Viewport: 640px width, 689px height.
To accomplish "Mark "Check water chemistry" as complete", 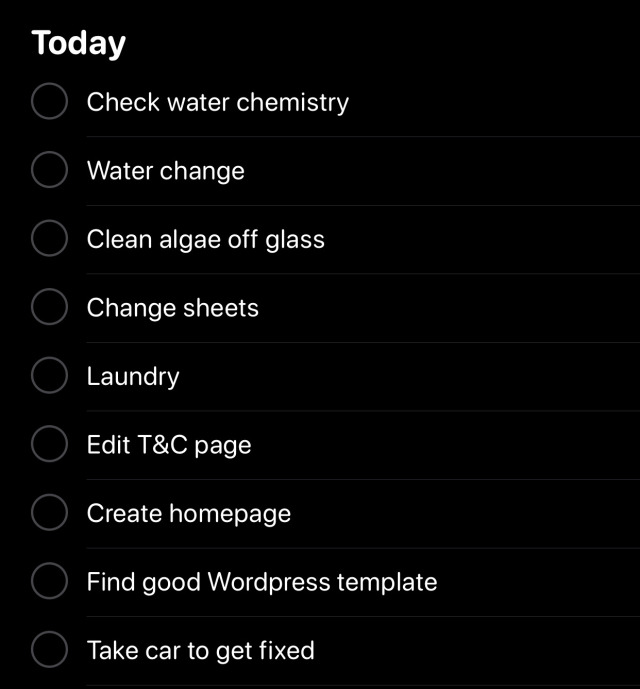I will coord(49,101).
